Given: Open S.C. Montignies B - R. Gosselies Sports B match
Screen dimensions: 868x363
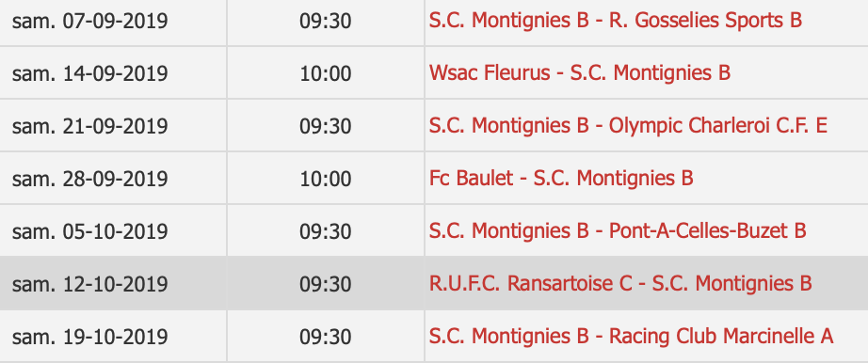Looking at the screenshot, I should [x=615, y=21].
